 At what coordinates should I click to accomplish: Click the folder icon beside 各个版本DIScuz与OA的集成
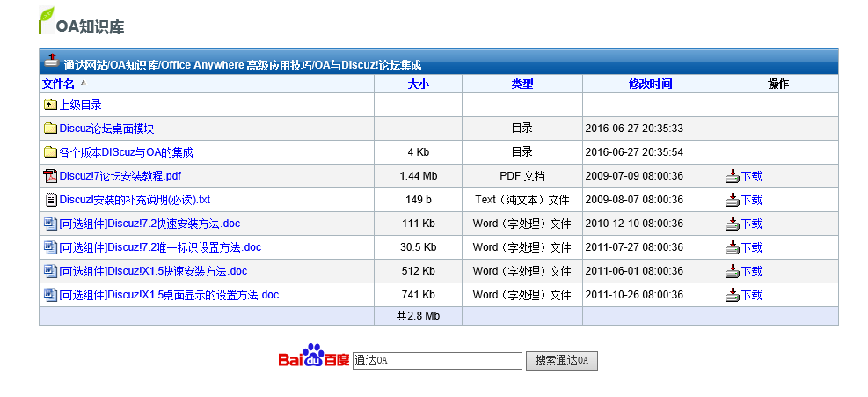pyautogui.click(x=50, y=152)
